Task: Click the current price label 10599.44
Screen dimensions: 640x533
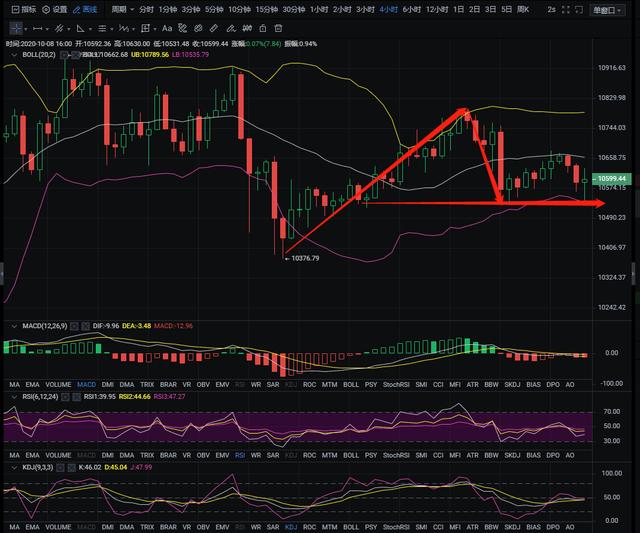Action: point(612,179)
